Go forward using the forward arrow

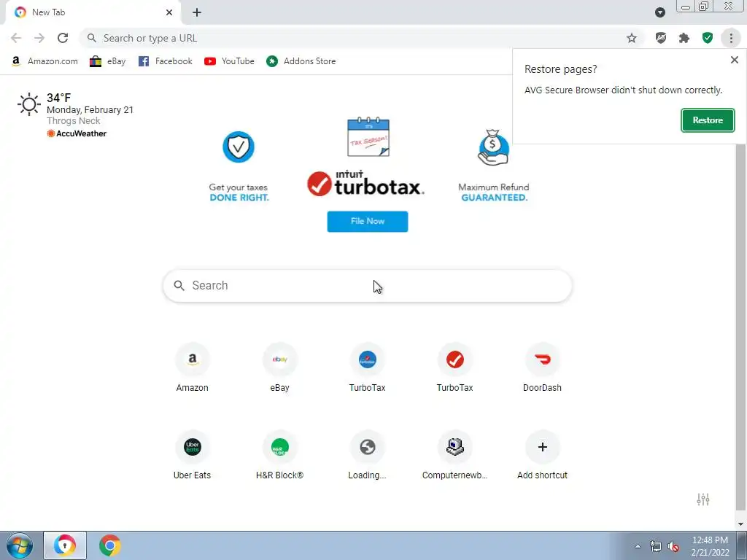pos(39,38)
